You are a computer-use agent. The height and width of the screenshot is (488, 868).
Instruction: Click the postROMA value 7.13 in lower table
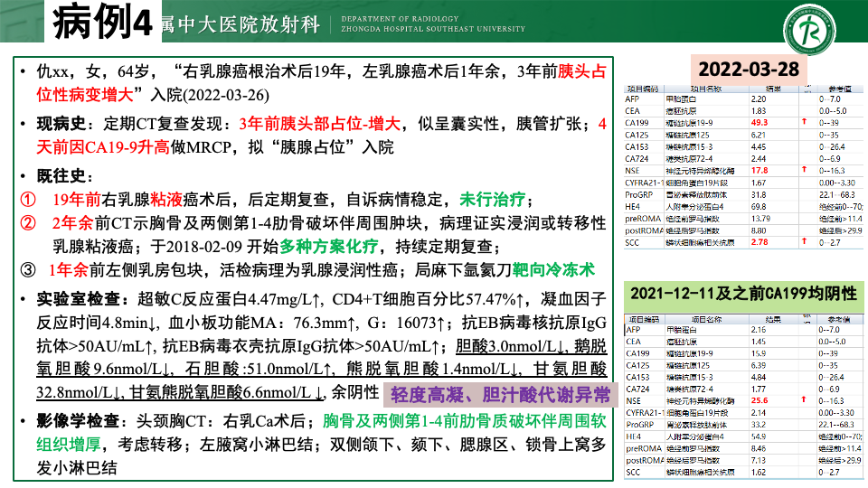click(x=759, y=460)
